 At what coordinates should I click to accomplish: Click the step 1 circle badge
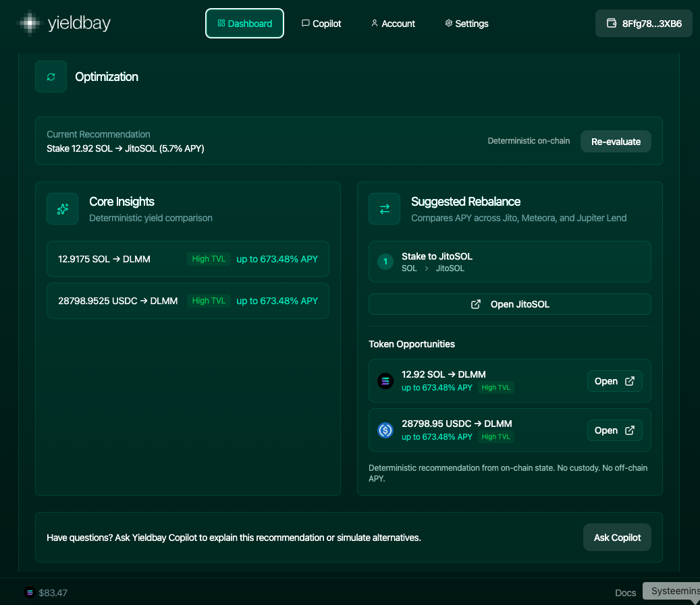coord(385,262)
